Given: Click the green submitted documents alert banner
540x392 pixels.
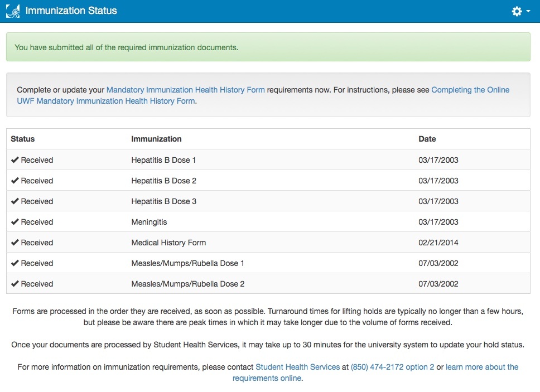Looking at the screenshot, I should (268, 47).
